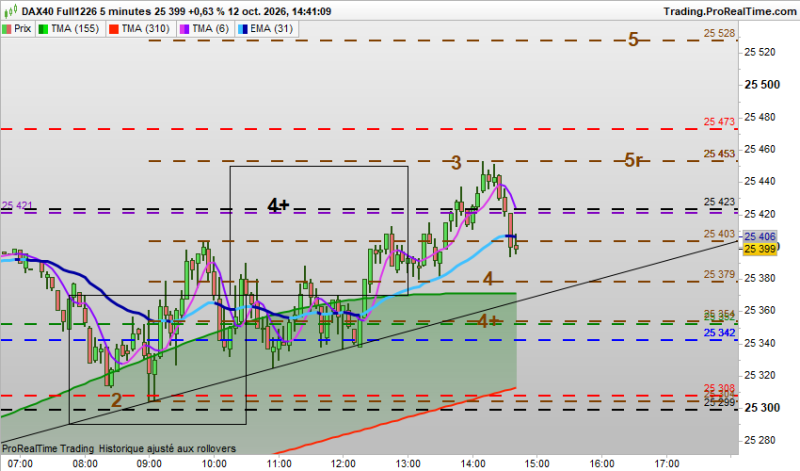
Task: Click the 17:00 time axis label
Action: click(x=667, y=464)
